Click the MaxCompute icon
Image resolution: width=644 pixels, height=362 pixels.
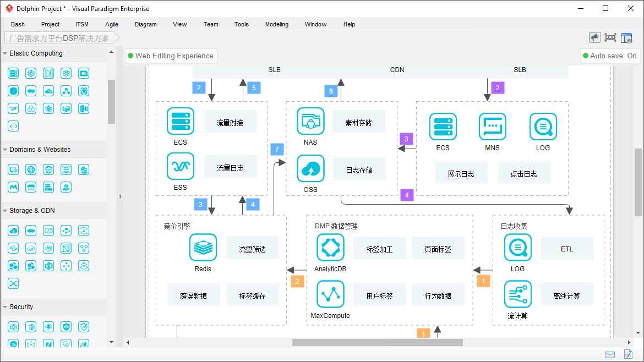pos(330,294)
